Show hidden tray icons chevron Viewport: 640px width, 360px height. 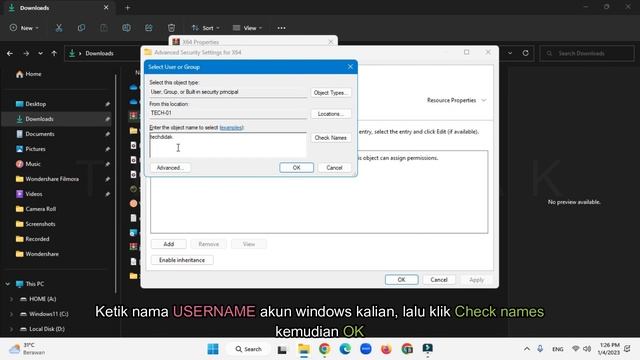(527, 349)
